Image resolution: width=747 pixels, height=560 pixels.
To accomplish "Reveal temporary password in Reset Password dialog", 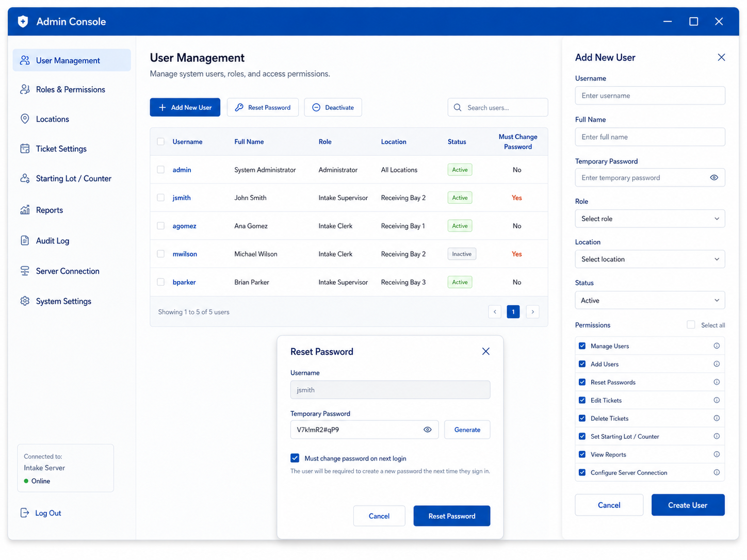I will [x=428, y=430].
